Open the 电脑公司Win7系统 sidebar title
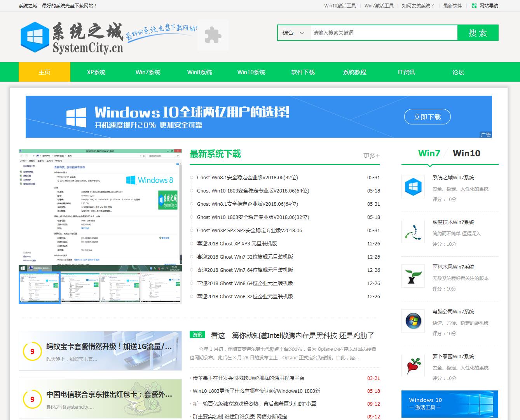Viewport: 520px width, 420px height. [453, 311]
